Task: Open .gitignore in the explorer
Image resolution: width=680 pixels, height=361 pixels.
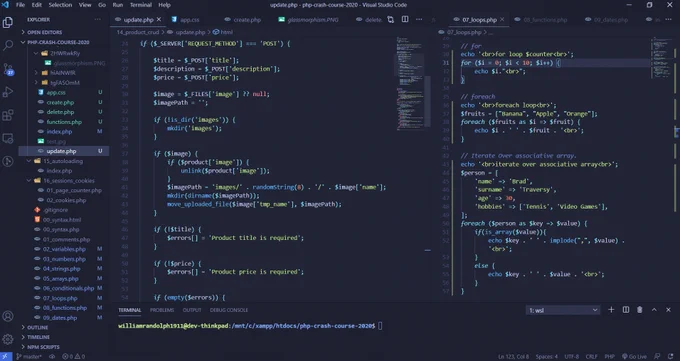Action: pyautogui.click(x=63, y=210)
